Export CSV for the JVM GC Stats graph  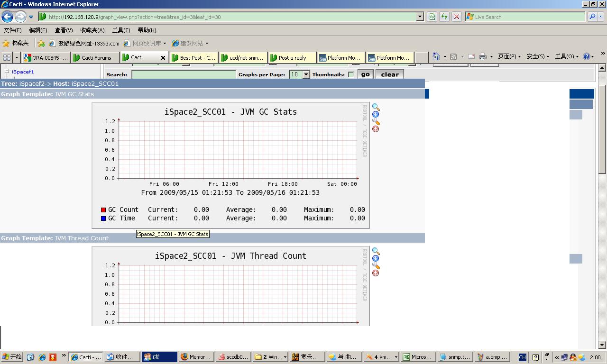pyautogui.click(x=376, y=114)
